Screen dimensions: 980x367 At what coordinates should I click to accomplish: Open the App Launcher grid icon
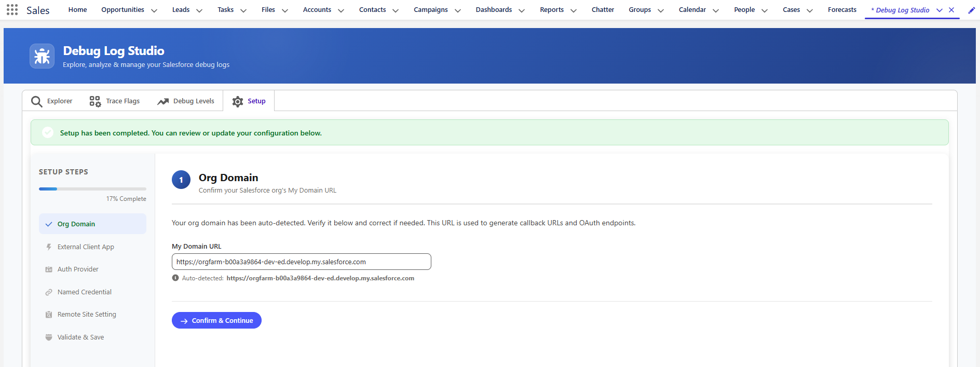pos(12,10)
